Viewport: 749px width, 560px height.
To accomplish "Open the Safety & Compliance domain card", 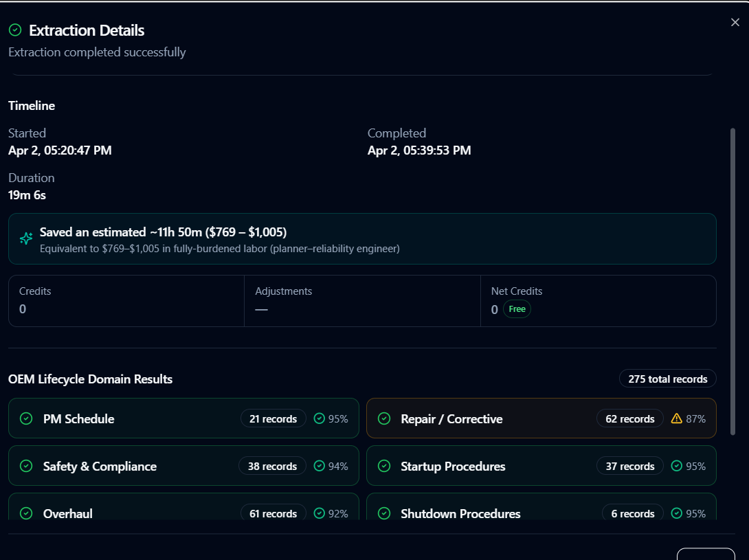I will 183,465.
